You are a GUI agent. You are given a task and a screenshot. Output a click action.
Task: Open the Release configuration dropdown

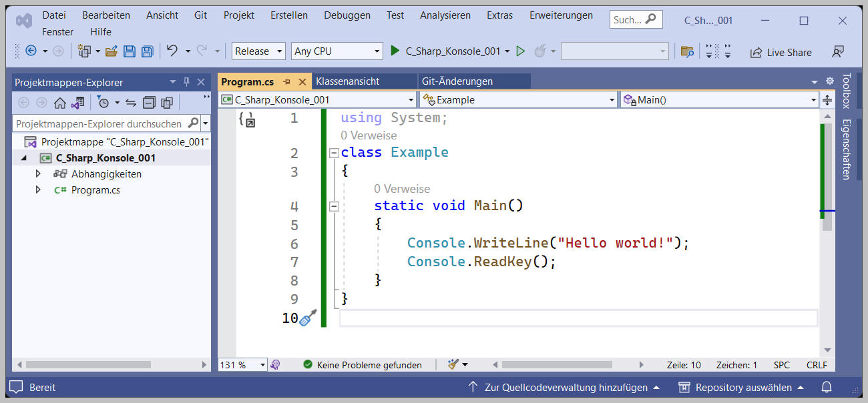258,51
